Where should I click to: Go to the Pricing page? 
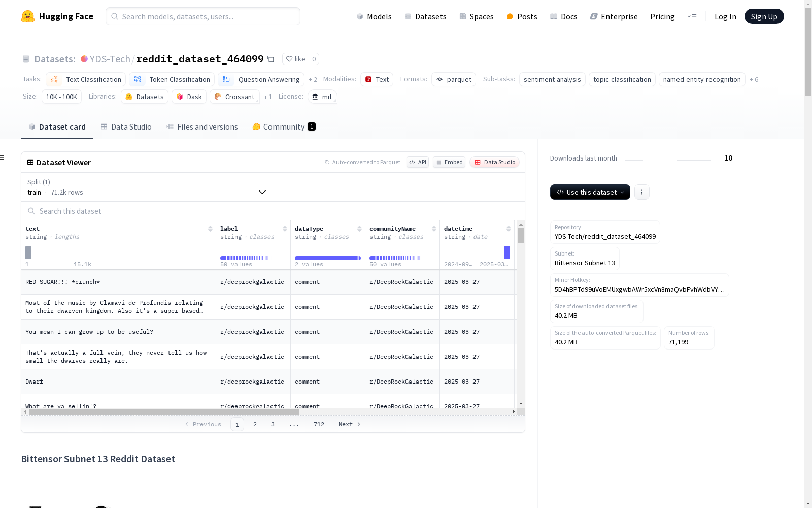tap(662, 16)
